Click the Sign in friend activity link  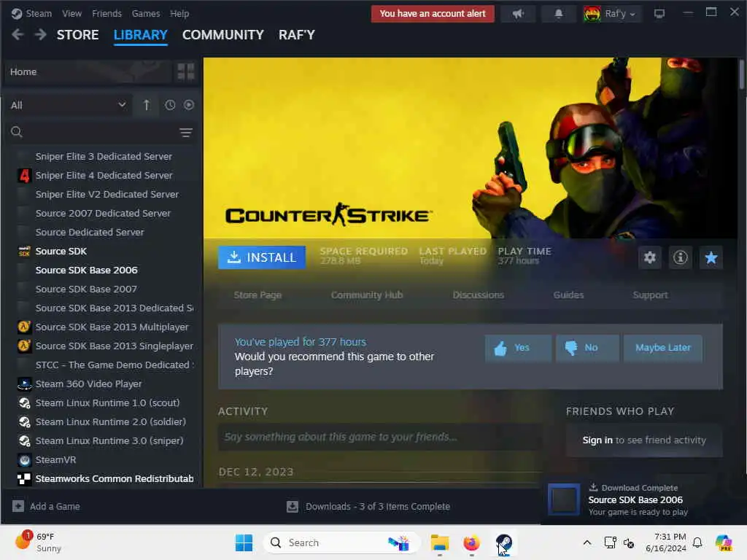click(597, 440)
